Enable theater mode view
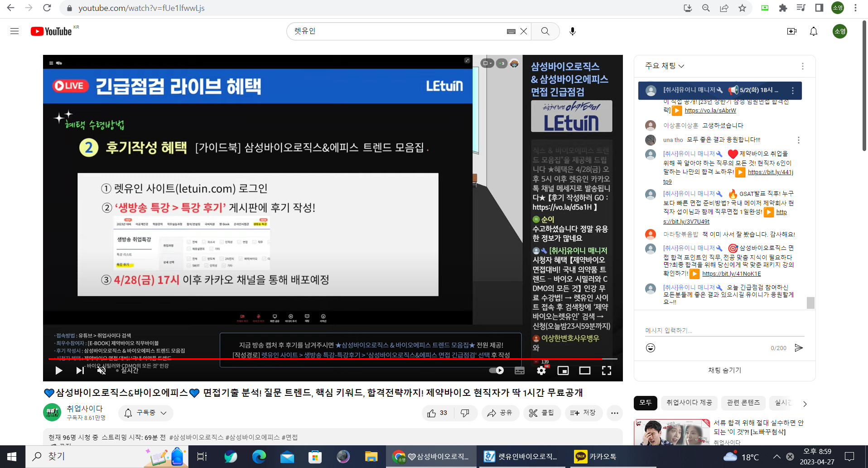 point(585,370)
